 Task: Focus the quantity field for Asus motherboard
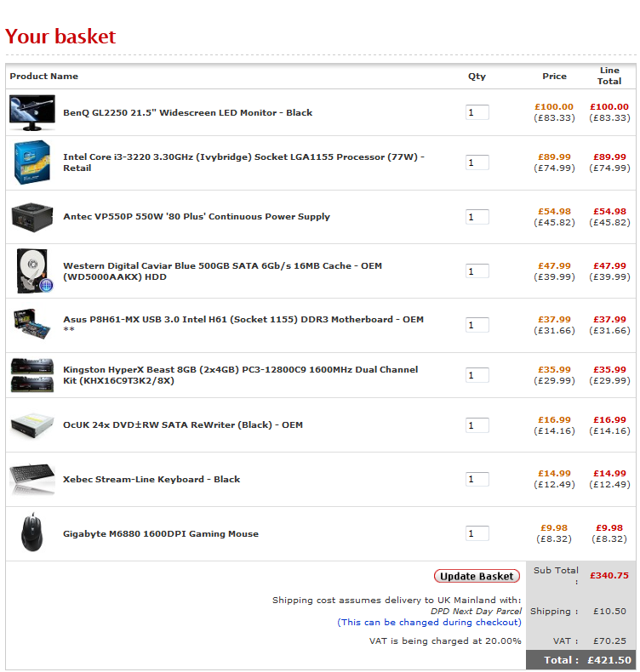[x=477, y=325]
